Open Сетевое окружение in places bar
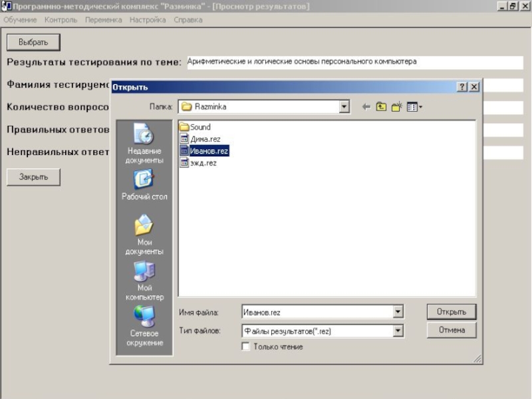Screen dimensions: 532x399 point(144,327)
